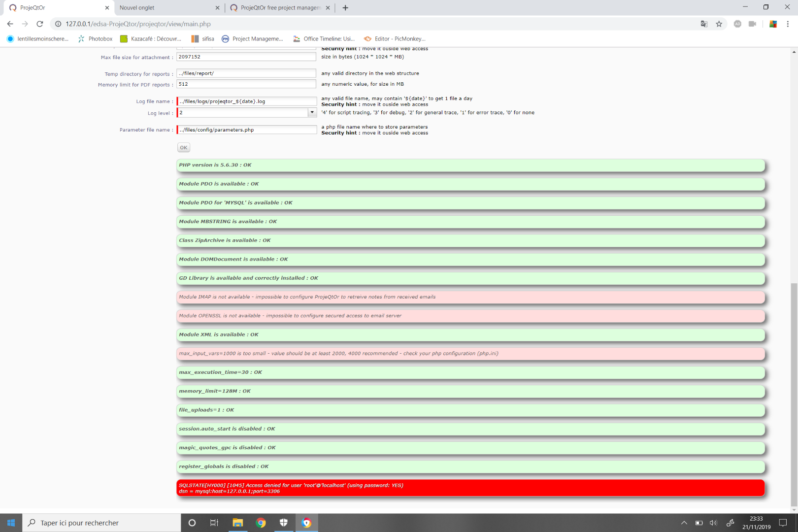Image resolution: width=798 pixels, height=532 pixels.
Task: Click the translate page icon
Action: 704,24
